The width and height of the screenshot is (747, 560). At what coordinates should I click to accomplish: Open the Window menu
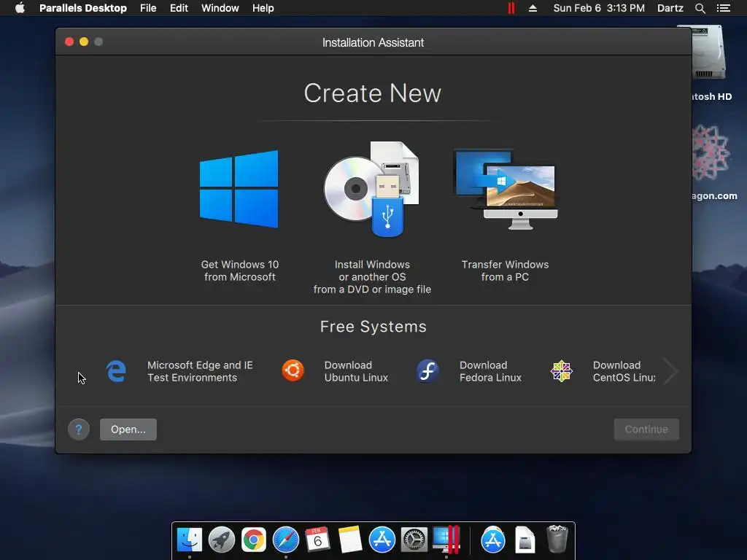click(x=220, y=8)
